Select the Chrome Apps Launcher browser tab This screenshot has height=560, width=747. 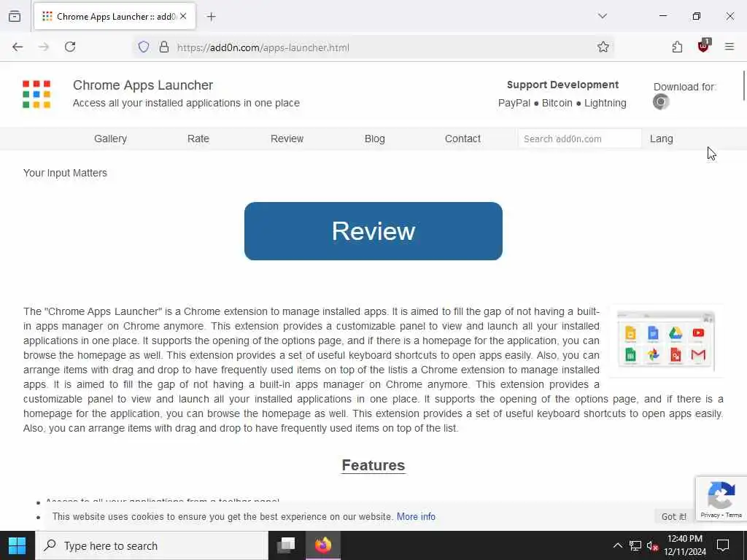point(115,17)
